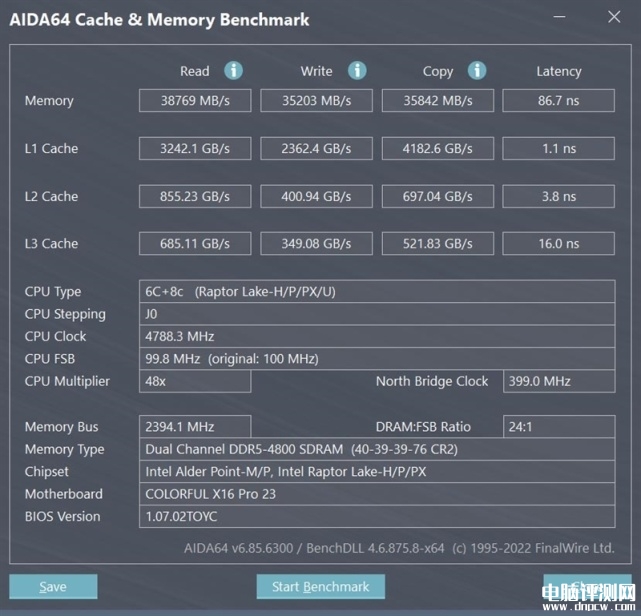Click the Memory Type field DDR5-4800 SDRAM

point(377,449)
